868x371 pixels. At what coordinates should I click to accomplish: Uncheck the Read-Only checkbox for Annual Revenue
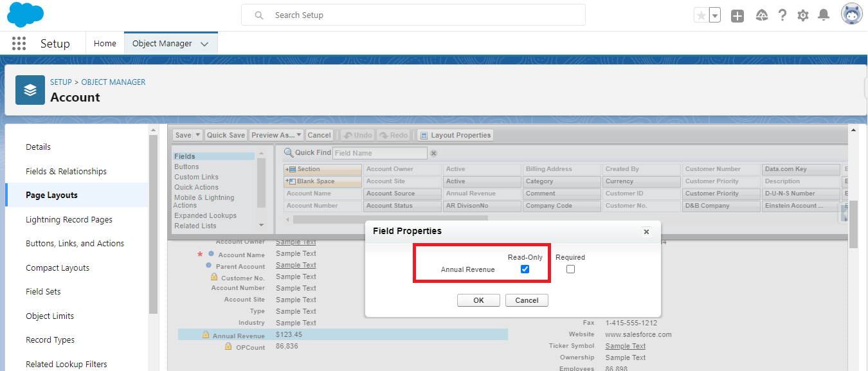525,269
